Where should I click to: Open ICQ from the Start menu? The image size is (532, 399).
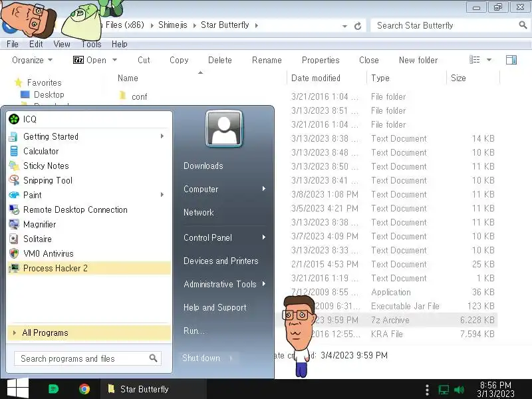pyautogui.click(x=89, y=120)
